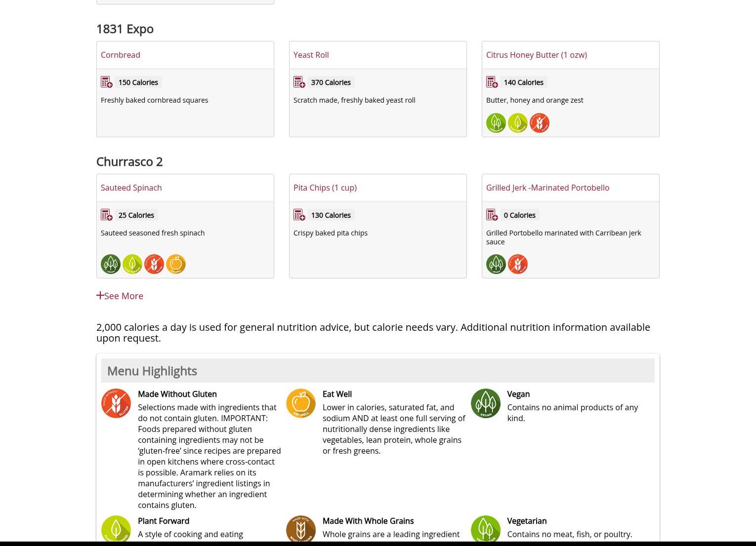Click calculator icon on Citrus Honey Butter
The height and width of the screenshot is (546, 756).
pyautogui.click(x=492, y=82)
